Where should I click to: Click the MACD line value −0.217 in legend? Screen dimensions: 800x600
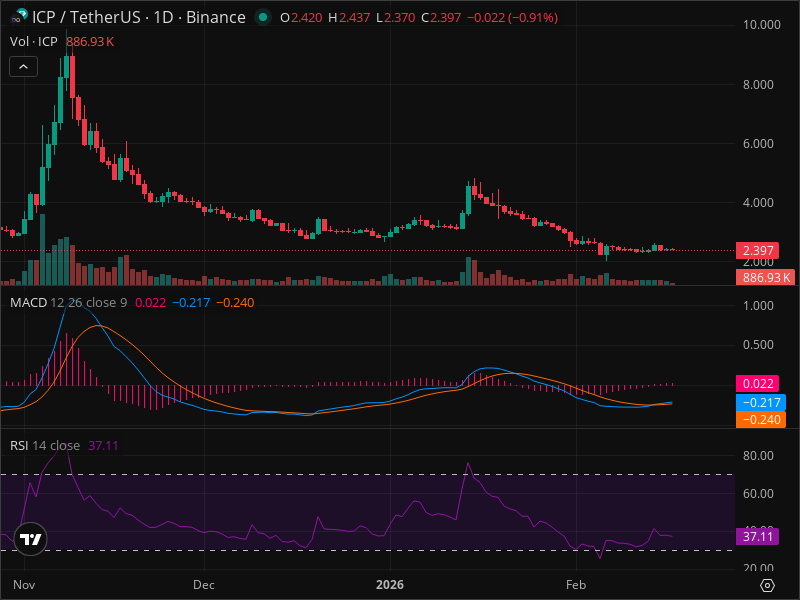pyautogui.click(x=191, y=303)
